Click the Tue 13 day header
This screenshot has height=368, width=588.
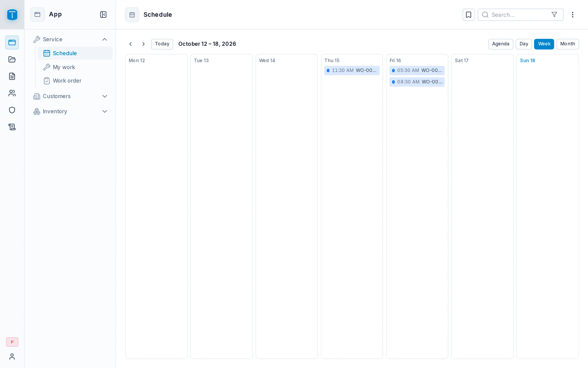pos(201,61)
